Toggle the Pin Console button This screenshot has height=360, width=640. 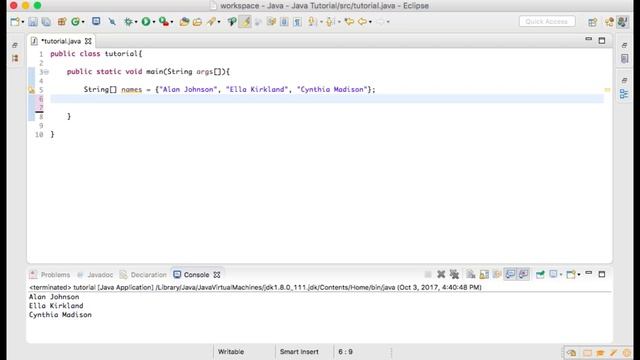click(540, 274)
